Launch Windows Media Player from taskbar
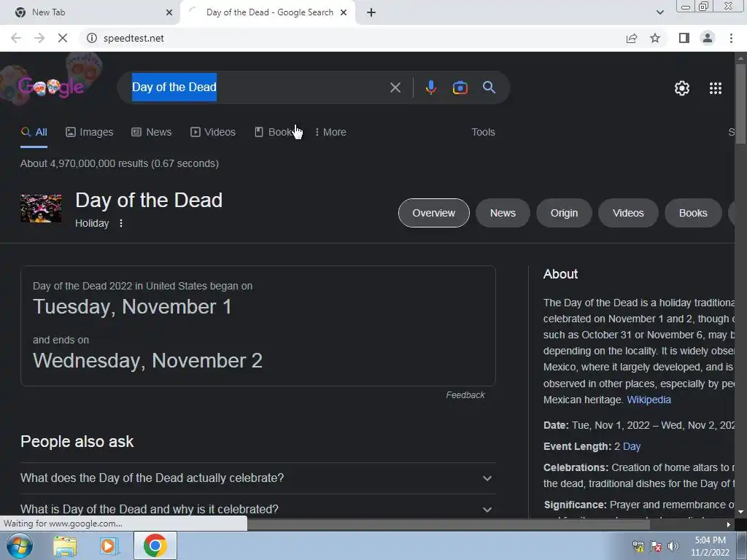747x560 pixels. (x=109, y=545)
